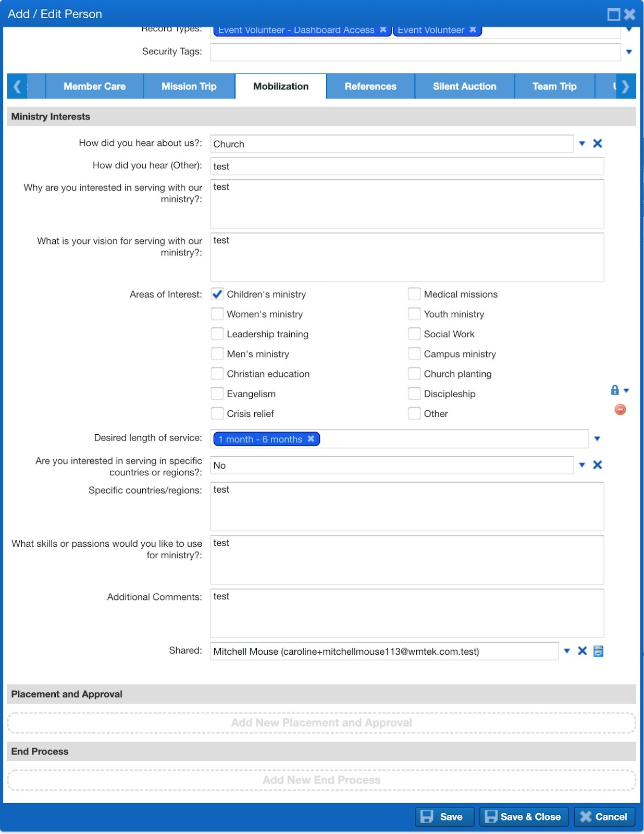This screenshot has height=834, width=644.
Task: Switch to the Team Trip tab
Action: pyautogui.click(x=554, y=86)
